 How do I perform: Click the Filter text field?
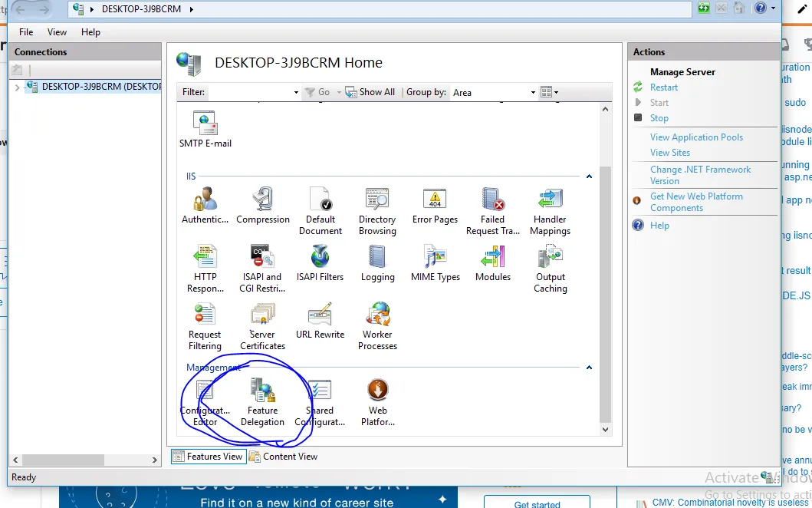(x=250, y=92)
